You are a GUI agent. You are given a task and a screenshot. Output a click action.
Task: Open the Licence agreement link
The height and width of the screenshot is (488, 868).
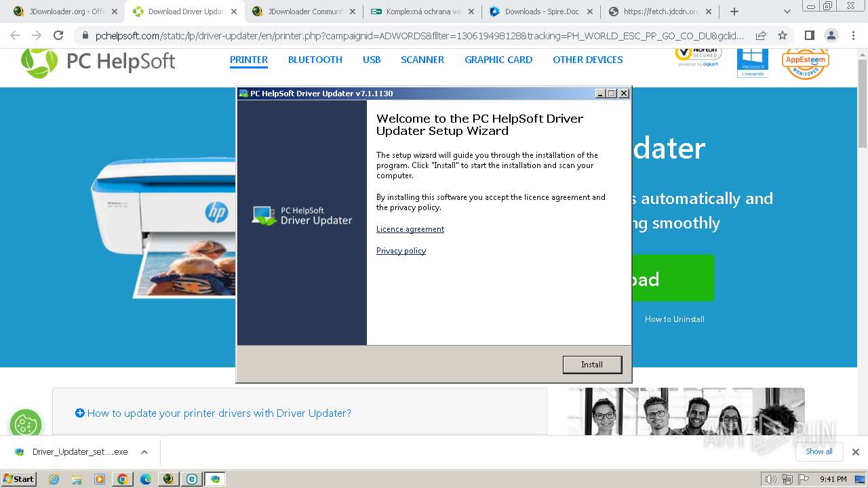coord(410,229)
